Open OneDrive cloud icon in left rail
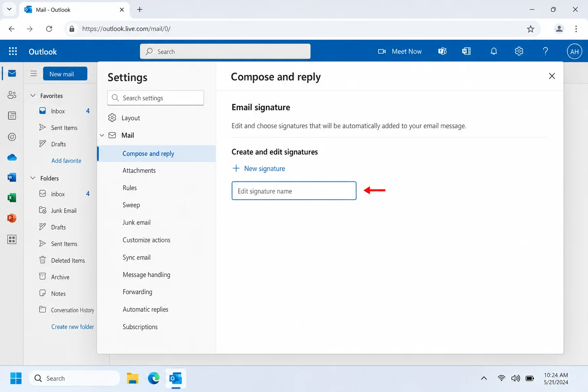Viewport: 588px width, 392px height. click(x=12, y=157)
